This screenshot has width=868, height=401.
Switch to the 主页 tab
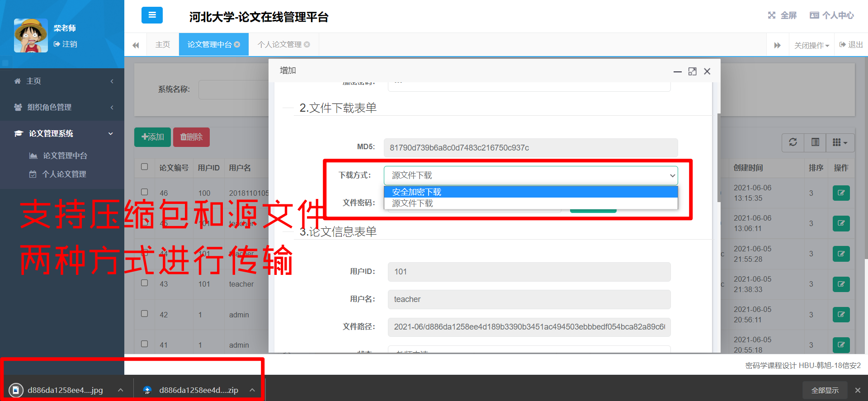(x=162, y=44)
